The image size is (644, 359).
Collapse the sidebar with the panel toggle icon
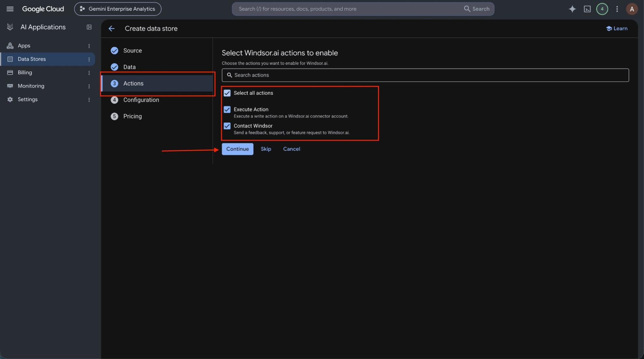(89, 27)
